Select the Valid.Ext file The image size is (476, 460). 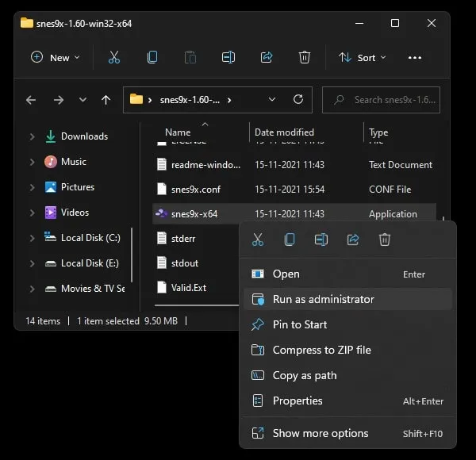tap(189, 288)
